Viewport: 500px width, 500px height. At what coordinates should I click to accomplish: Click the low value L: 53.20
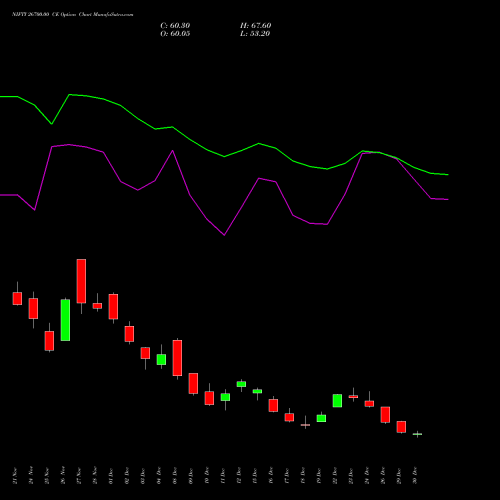(x=255, y=34)
